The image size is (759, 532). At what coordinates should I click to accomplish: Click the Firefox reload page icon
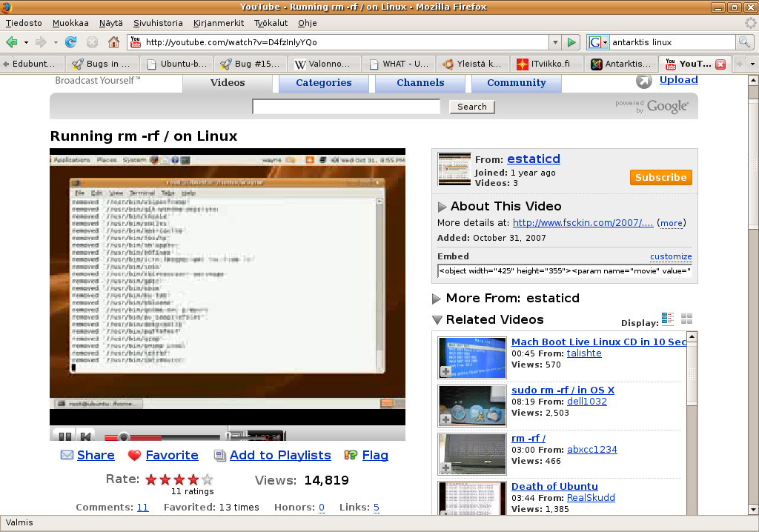[71, 42]
